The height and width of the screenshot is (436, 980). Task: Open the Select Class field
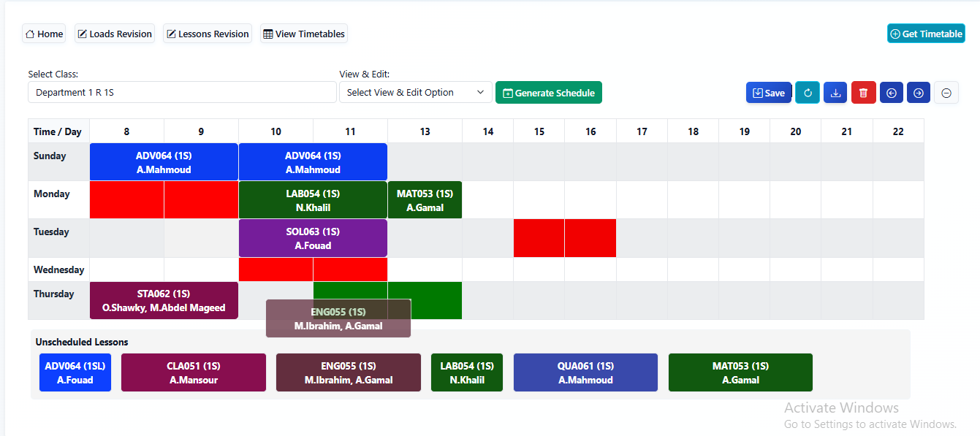point(182,93)
